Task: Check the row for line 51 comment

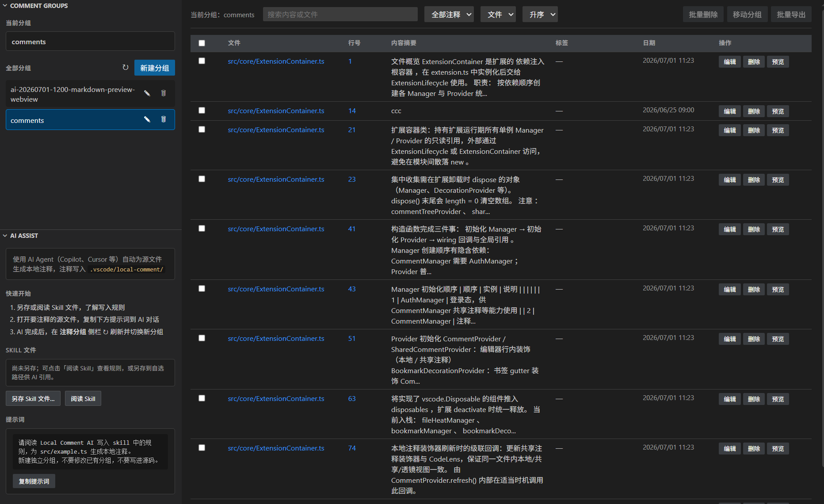Action: (x=202, y=338)
